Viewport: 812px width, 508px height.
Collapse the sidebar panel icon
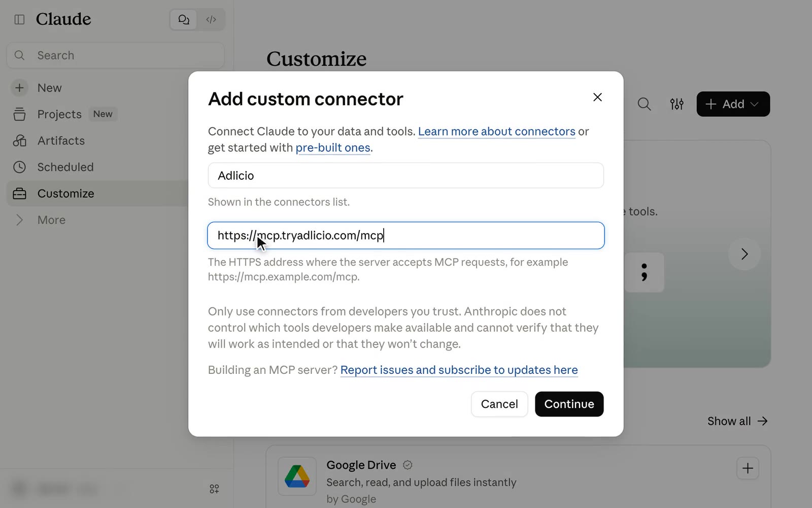(19, 19)
